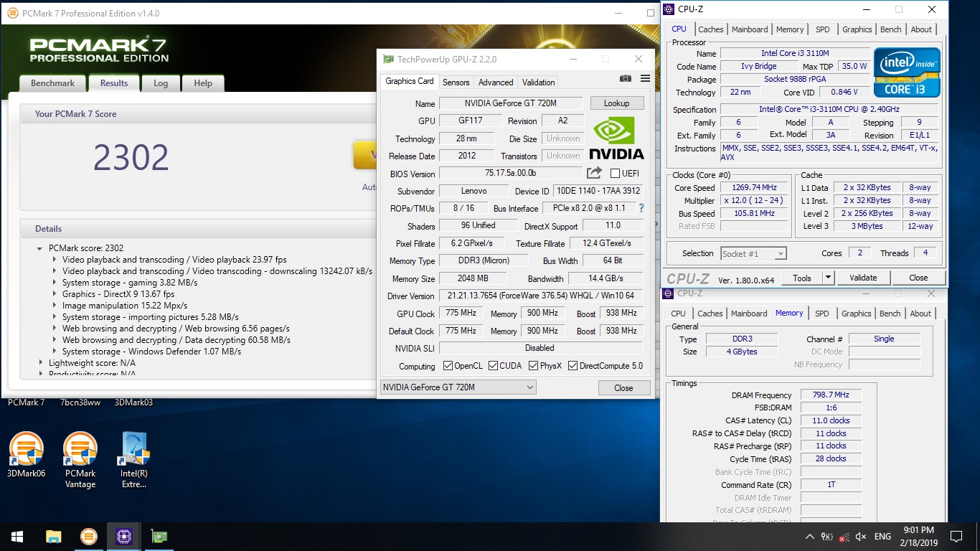Click the NVIDIA logo in GPU-Z
The height and width of the screenshot is (551, 980).
tap(616, 137)
